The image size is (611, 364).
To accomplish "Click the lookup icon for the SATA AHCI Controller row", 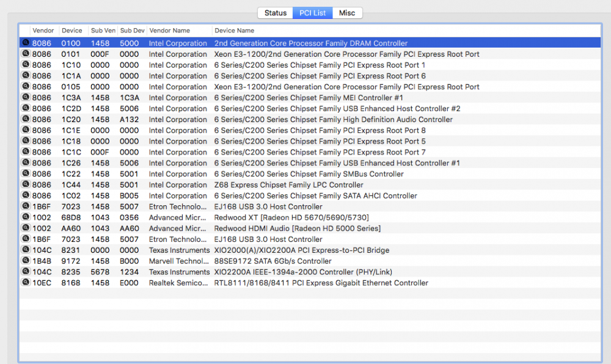I will coord(26,195).
